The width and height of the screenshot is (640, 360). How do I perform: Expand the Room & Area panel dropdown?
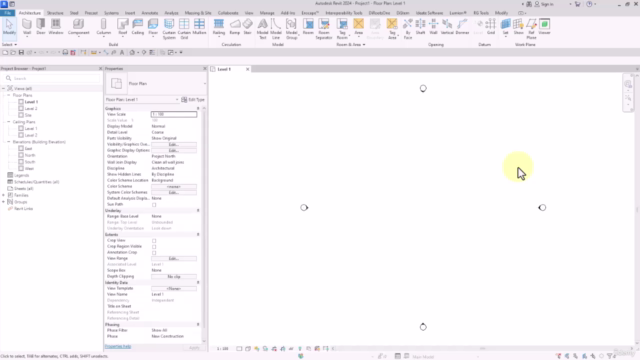coord(351,44)
